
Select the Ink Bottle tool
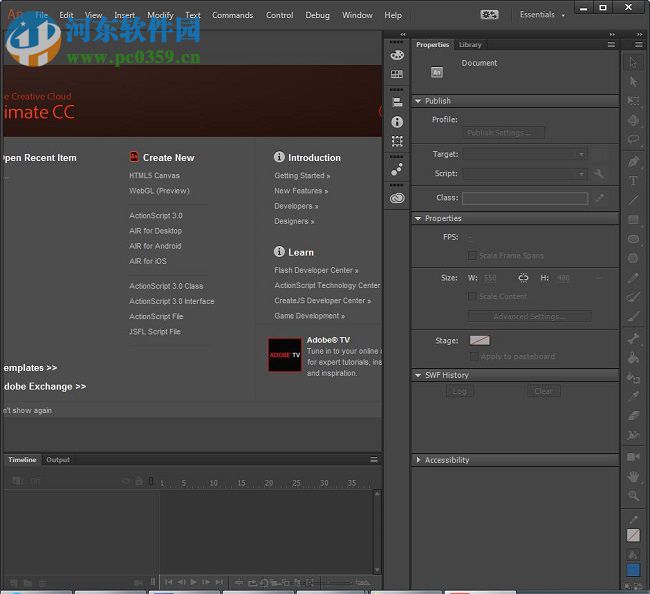(x=633, y=377)
